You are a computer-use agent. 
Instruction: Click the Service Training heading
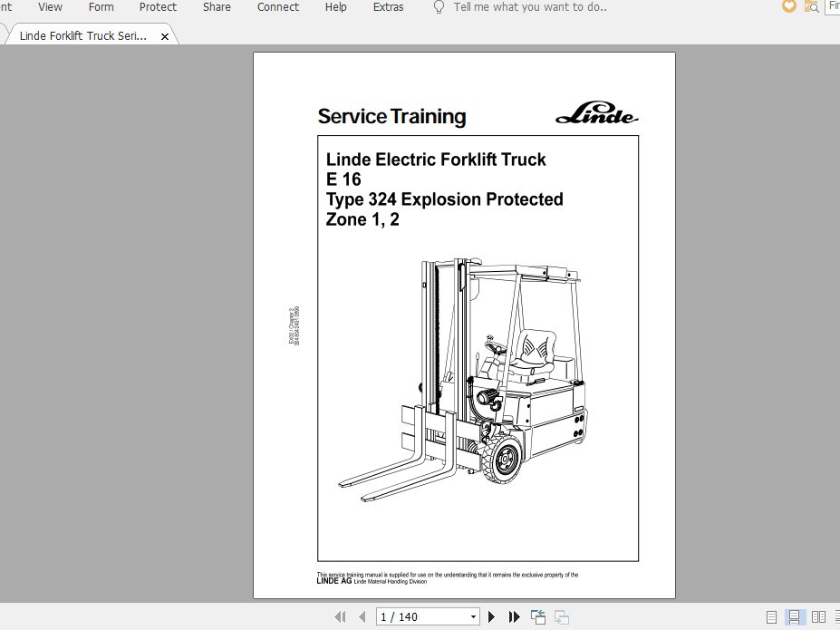(x=391, y=116)
